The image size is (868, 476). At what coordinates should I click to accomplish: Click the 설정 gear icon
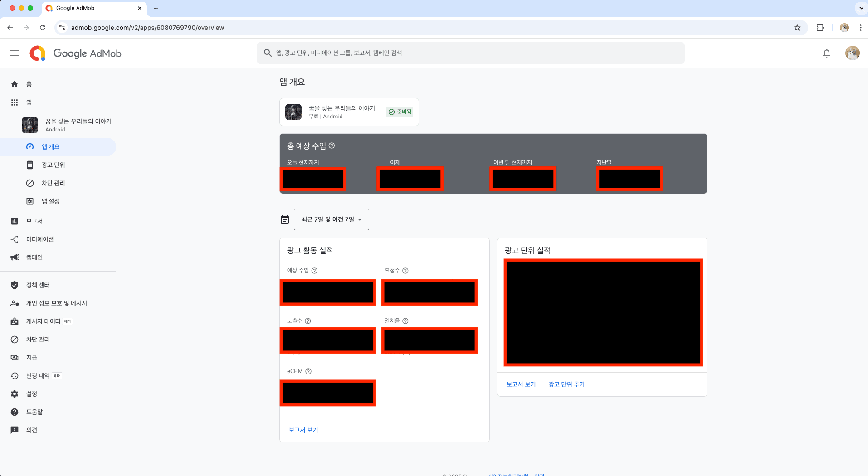[x=15, y=394]
